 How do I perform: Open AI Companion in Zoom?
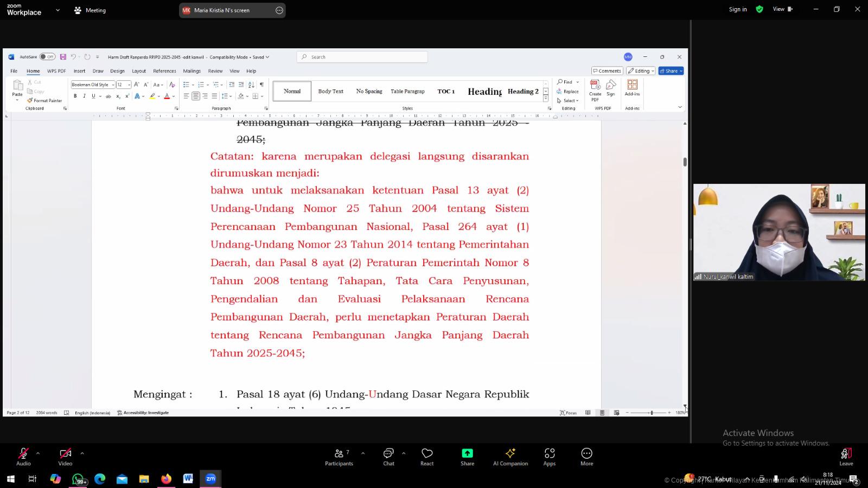pyautogui.click(x=510, y=457)
